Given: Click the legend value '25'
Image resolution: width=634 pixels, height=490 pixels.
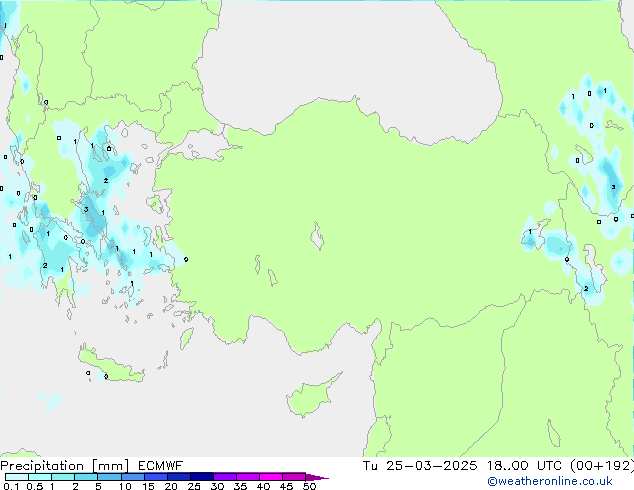Looking at the screenshot, I should (x=194, y=486).
